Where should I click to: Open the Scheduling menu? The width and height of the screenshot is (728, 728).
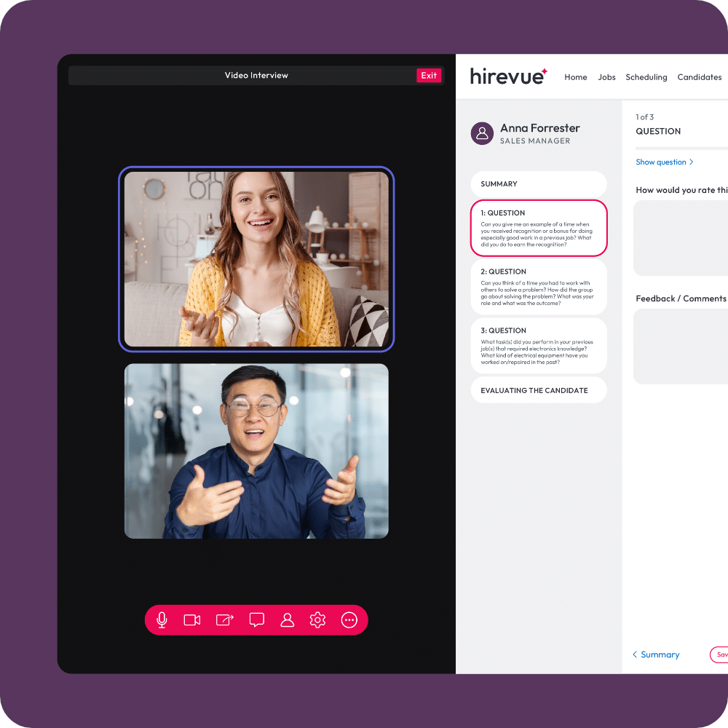click(646, 77)
